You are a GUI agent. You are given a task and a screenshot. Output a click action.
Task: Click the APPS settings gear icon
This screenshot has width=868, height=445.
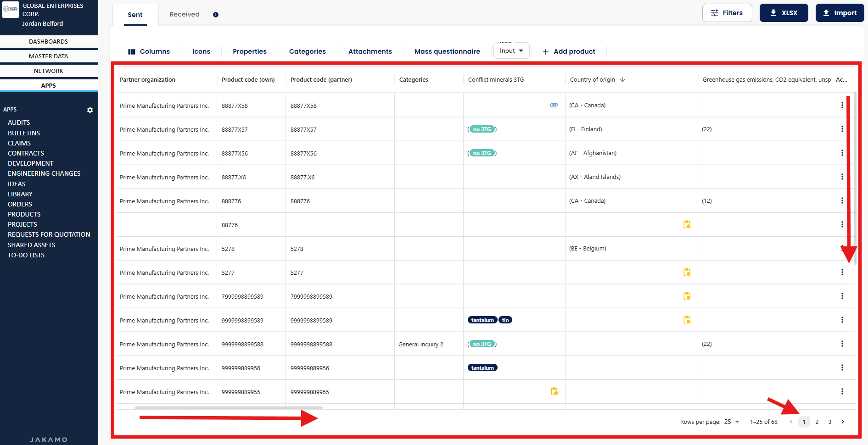[90, 110]
